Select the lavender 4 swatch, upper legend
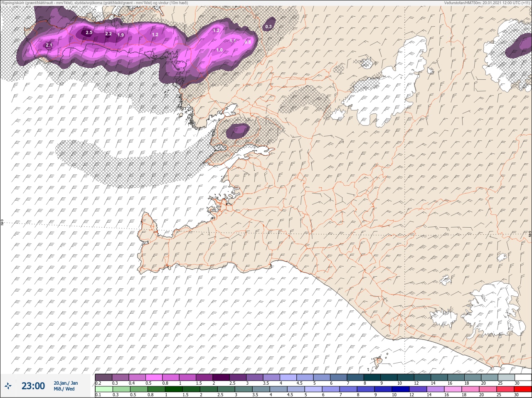Screen dimensions: 532x398 tap(289, 377)
